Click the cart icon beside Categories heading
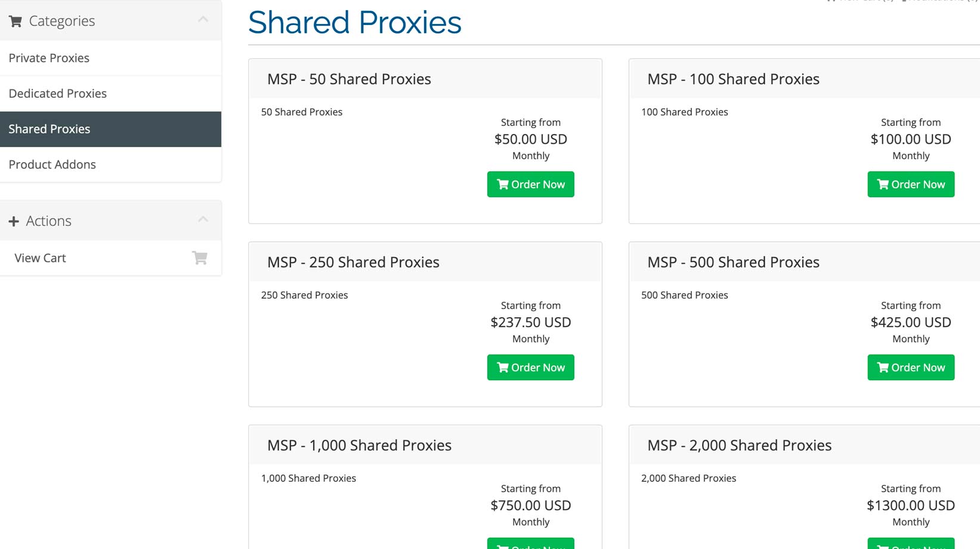The height and width of the screenshot is (549, 980). click(16, 21)
